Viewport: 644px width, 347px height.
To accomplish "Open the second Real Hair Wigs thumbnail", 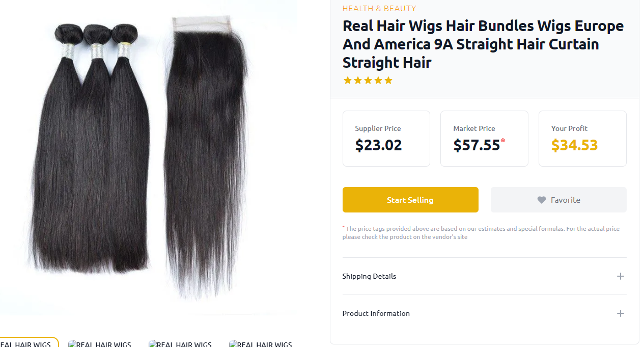I will (100, 343).
